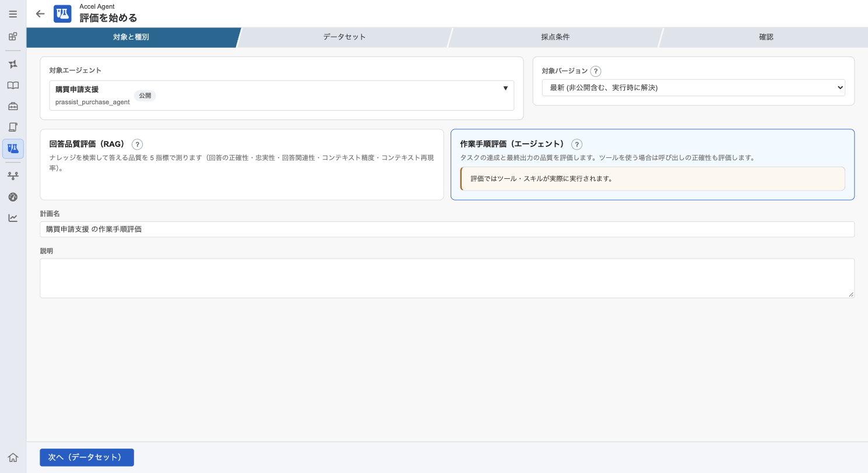
Task: Click the 購買申請支援 agent name
Action: click(x=77, y=89)
